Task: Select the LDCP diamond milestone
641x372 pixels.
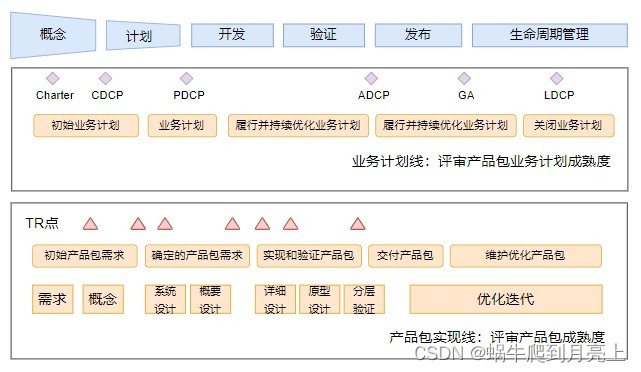Action: pos(557,78)
